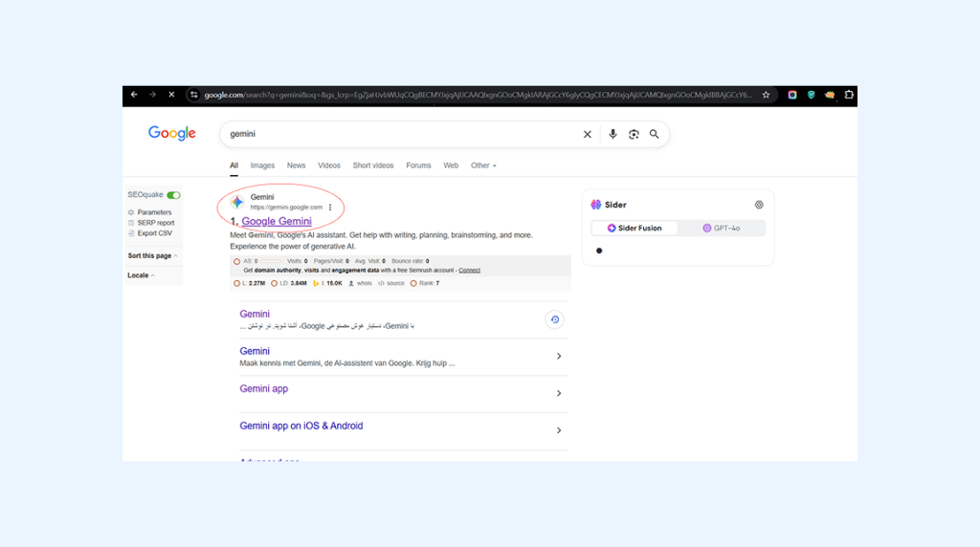Screen dimensions: 980x547
Task: Submit search with magnifying glass icon
Action: coord(655,134)
